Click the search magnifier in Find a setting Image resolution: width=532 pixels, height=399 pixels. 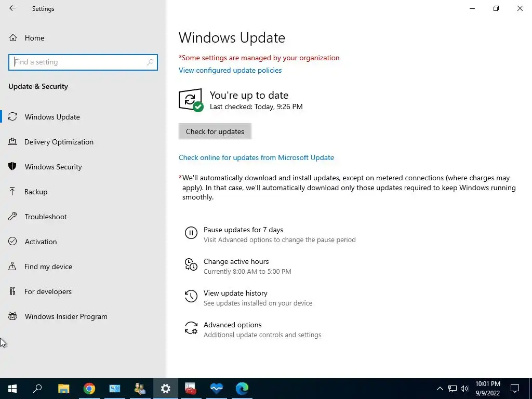[150, 62]
